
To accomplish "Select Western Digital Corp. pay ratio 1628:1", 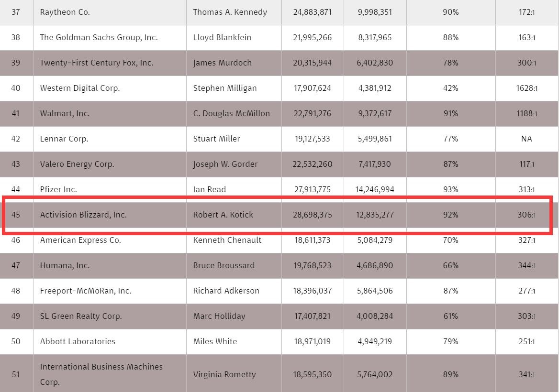I will coord(526,88).
